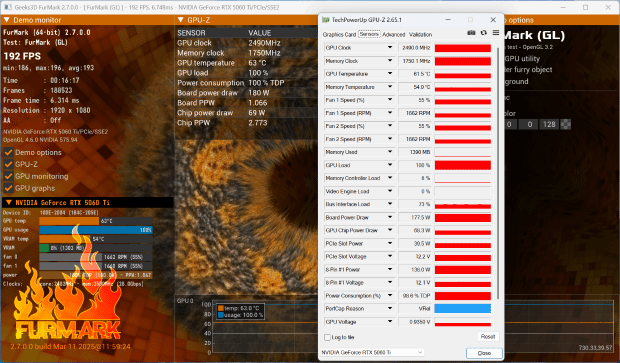Open the GPU-Z hamburger menu
Viewport: 620px width, 363px height.
coord(495,33)
